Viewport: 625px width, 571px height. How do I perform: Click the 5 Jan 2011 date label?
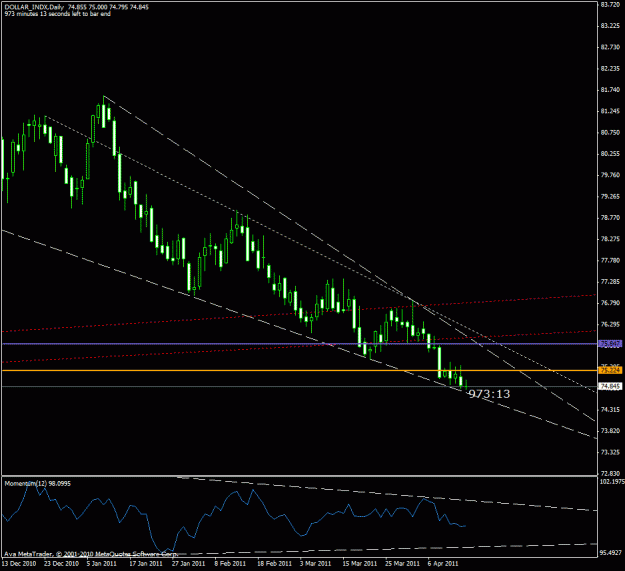(102, 563)
